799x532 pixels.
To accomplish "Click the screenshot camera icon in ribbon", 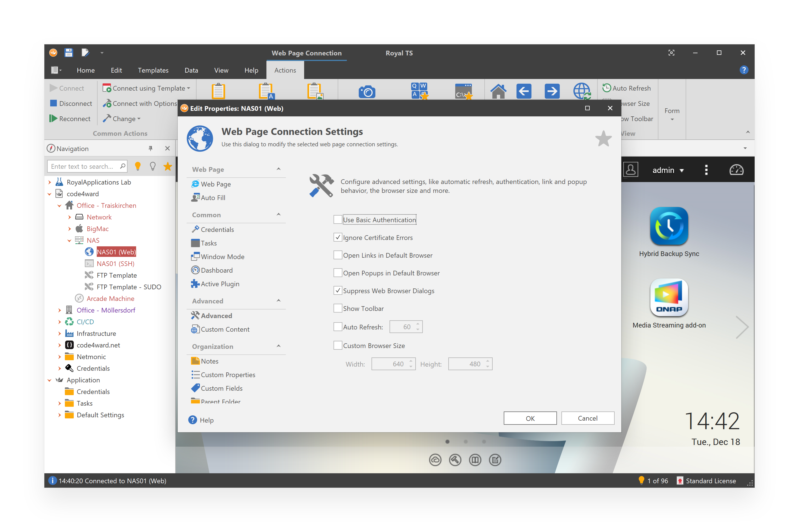I will 367,92.
